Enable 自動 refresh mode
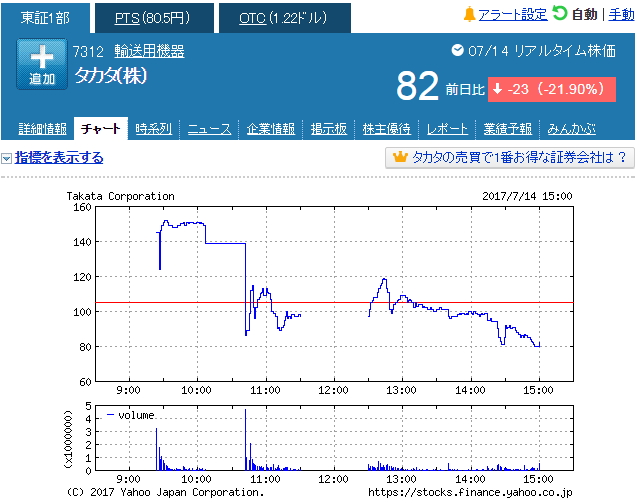 [585, 15]
